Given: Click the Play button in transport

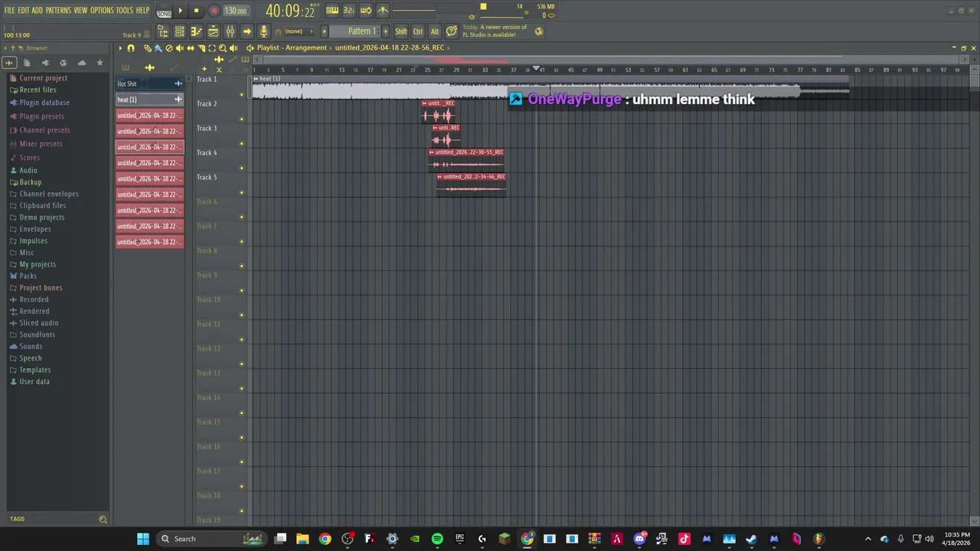Looking at the screenshot, I should 181,11.
